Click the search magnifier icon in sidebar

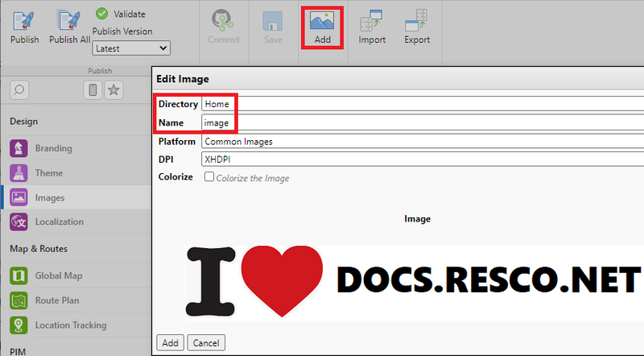coord(19,90)
